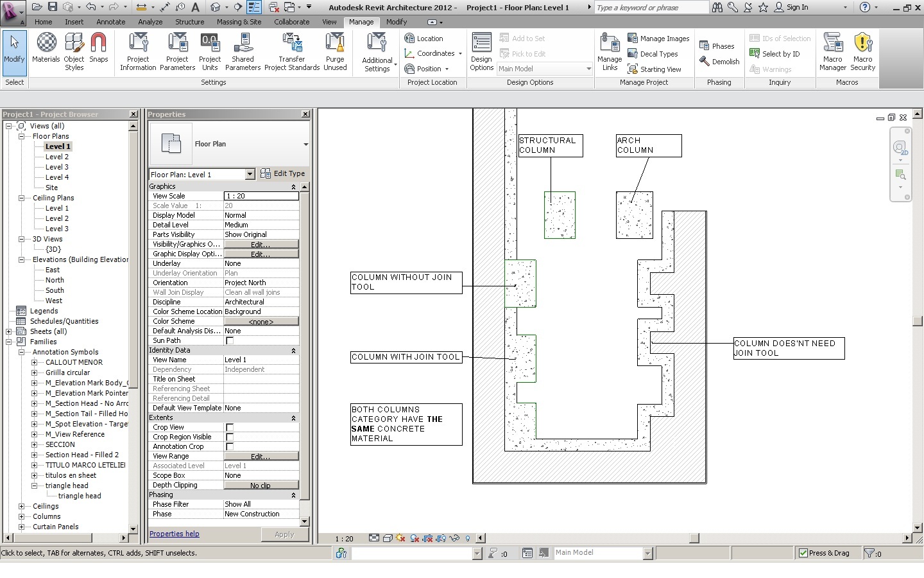The height and width of the screenshot is (578, 924).
Task: Open Project Units settings
Action: (x=210, y=51)
